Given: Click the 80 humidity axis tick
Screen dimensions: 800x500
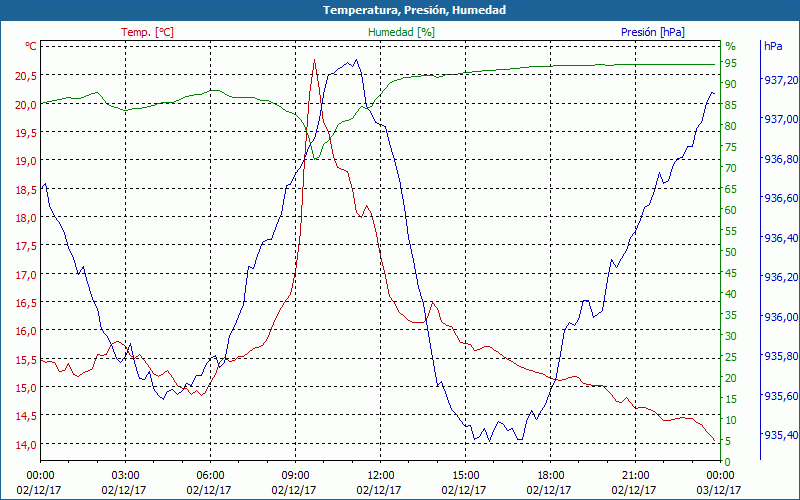Looking at the screenshot, I should [731, 126].
